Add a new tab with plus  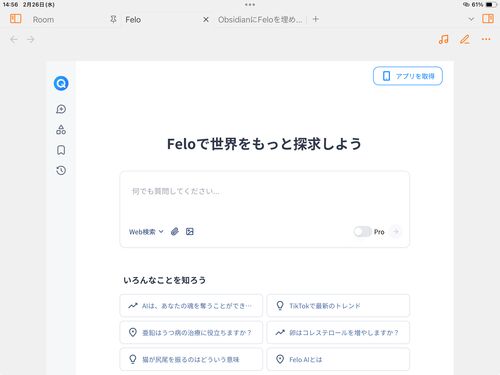[x=316, y=19]
